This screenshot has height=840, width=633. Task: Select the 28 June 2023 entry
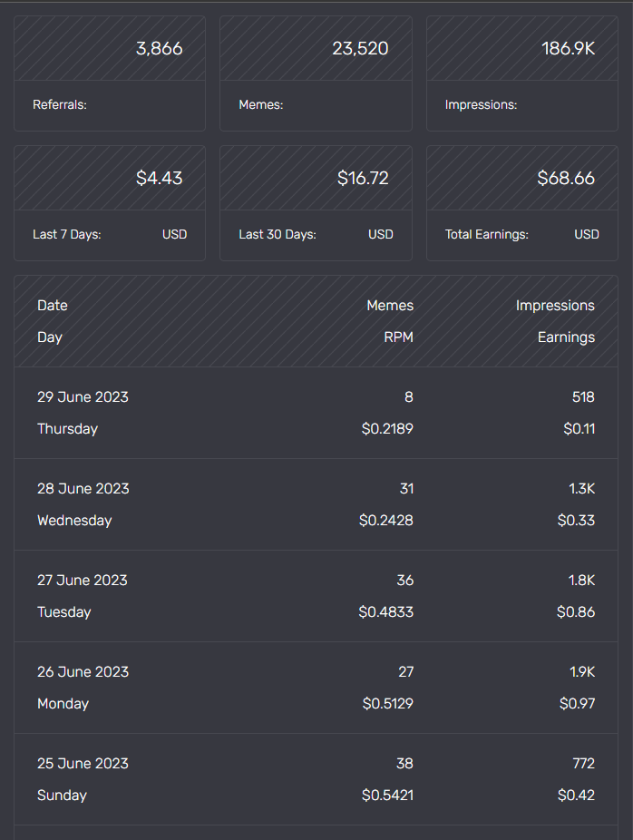(83, 489)
